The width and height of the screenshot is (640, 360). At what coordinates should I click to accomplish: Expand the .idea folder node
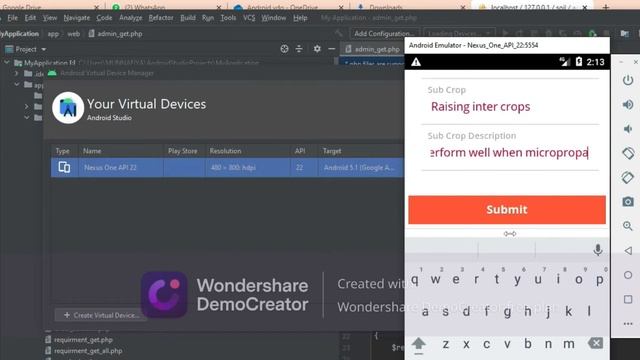click(16, 73)
